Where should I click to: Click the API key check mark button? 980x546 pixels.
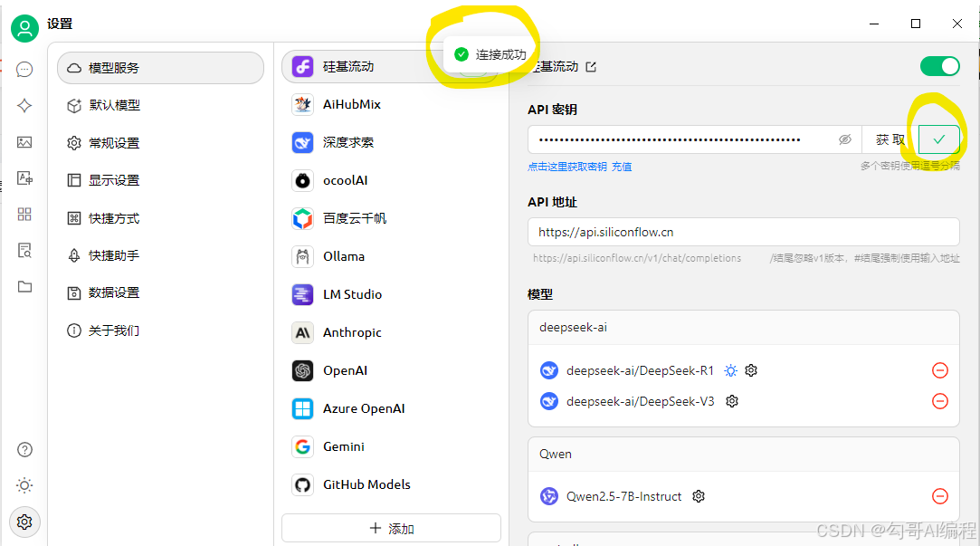click(x=938, y=139)
